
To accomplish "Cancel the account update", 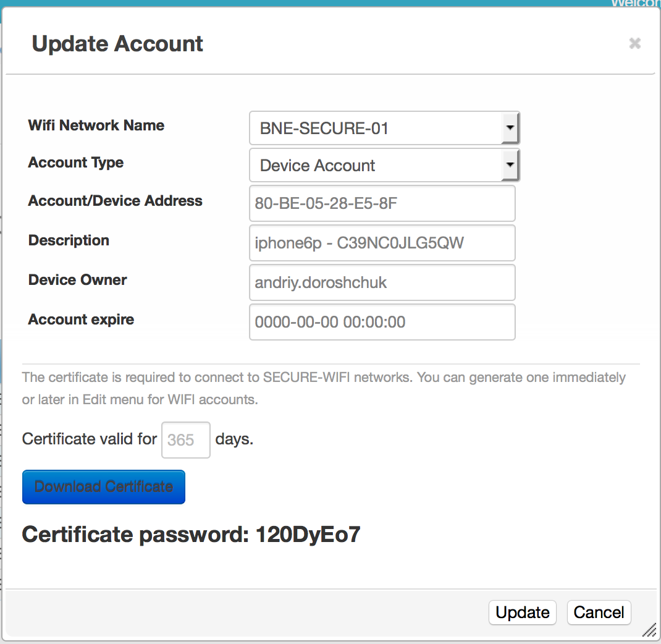I will (x=599, y=612).
